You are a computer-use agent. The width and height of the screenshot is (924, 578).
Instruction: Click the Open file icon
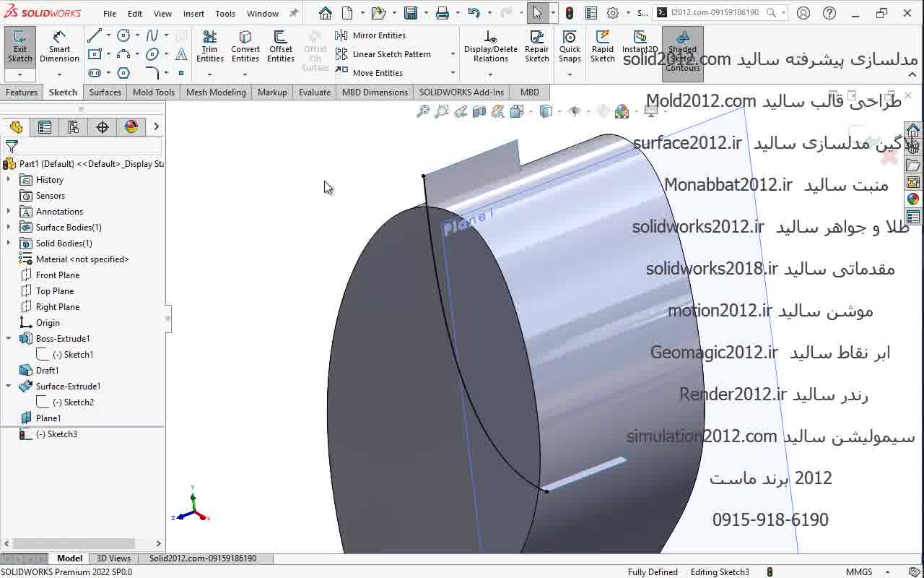pyautogui.click(x=378, y=13)
